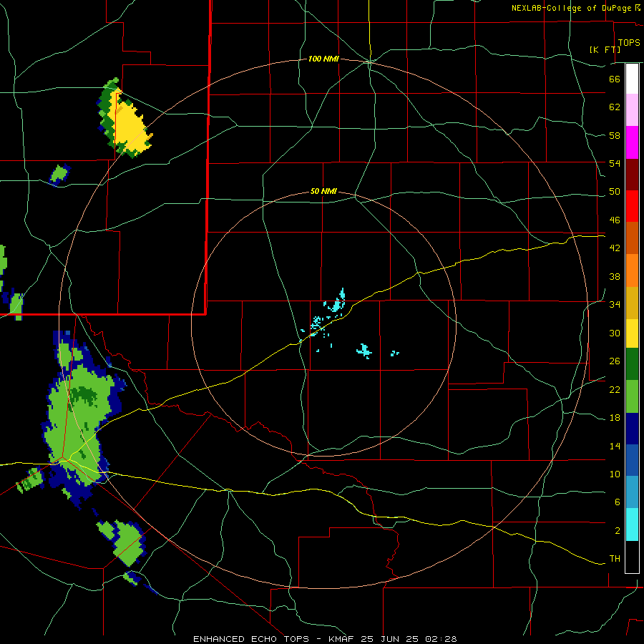Click the 22 legend value
Screen dimensions: 644x644
click(x=615, y=390)
